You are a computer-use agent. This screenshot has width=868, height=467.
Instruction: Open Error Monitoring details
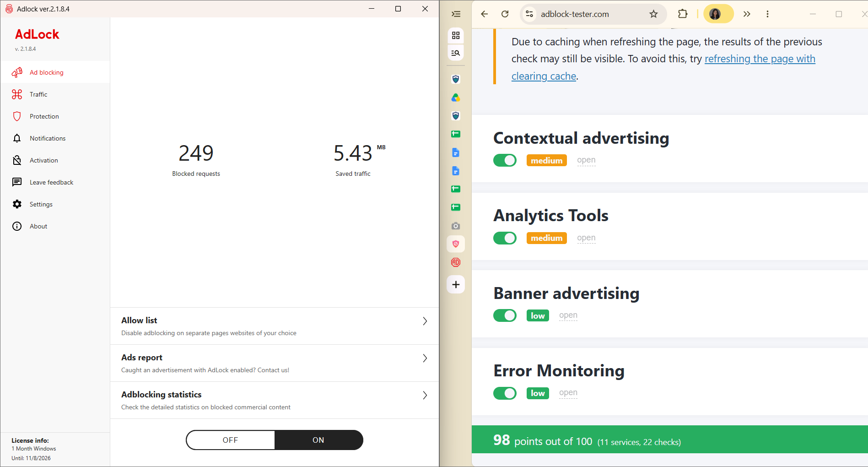pos(568,393)
